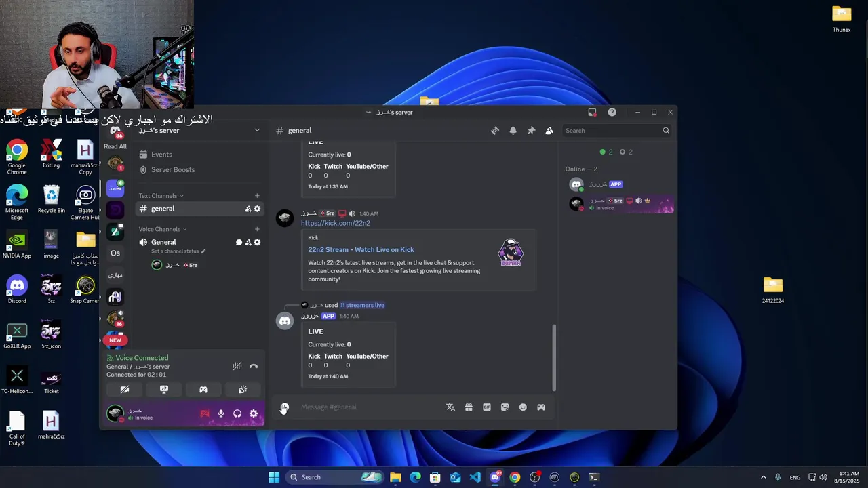868x488 pixels.
Task: Disconnect from the voice channel
Action: point(254,366)
